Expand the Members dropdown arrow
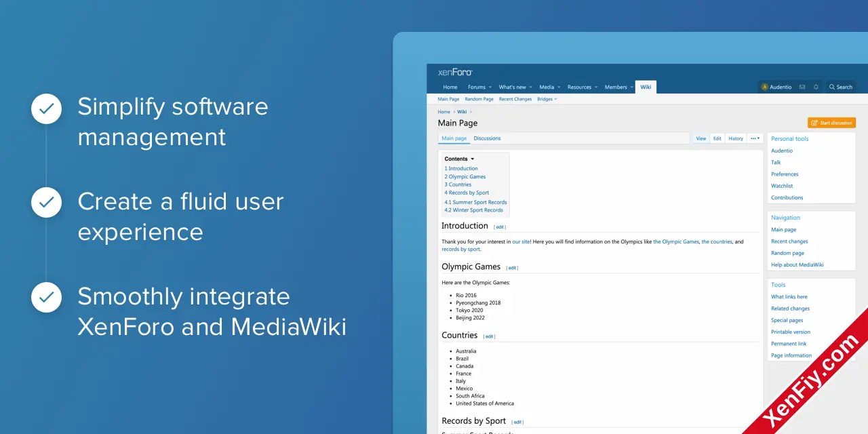Screen dimensions: 868x434 (x=632, y=87)
